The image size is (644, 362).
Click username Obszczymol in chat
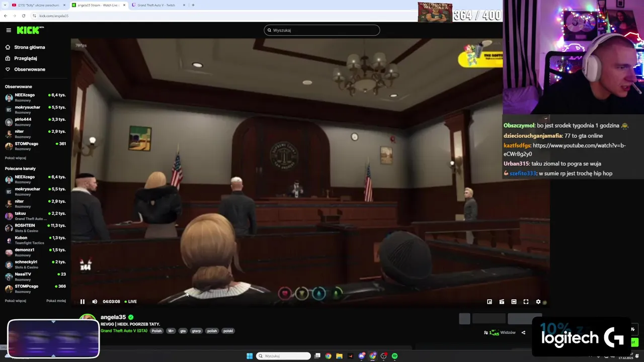[519, 126]
